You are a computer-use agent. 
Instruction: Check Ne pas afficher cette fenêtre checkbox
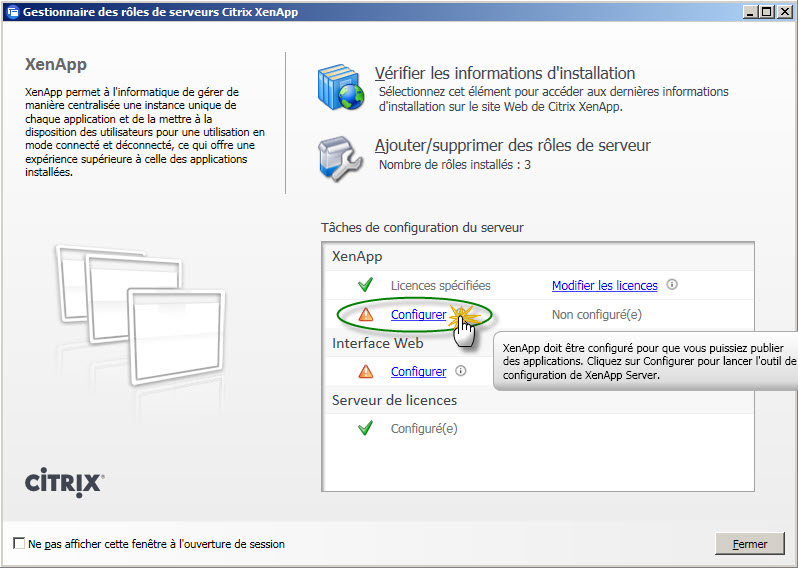[19, 544]
